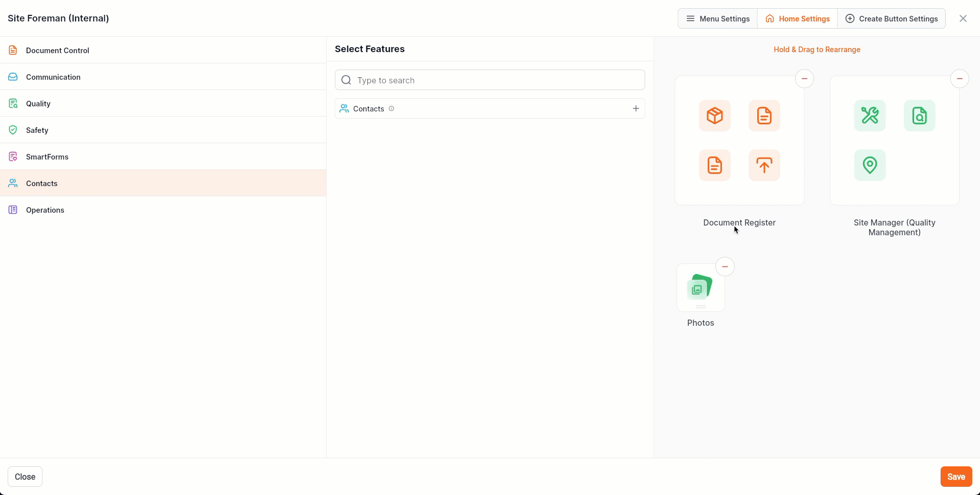Image resolution: width=980 pixels, height=495 pixels.
Task: Click the orange package box icon in Document Register
Action: (714, 116)
